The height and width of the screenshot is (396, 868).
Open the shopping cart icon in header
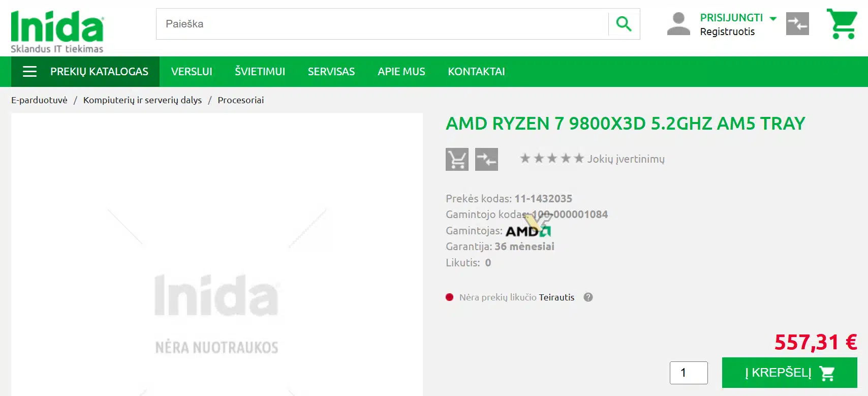pos(842,24)
